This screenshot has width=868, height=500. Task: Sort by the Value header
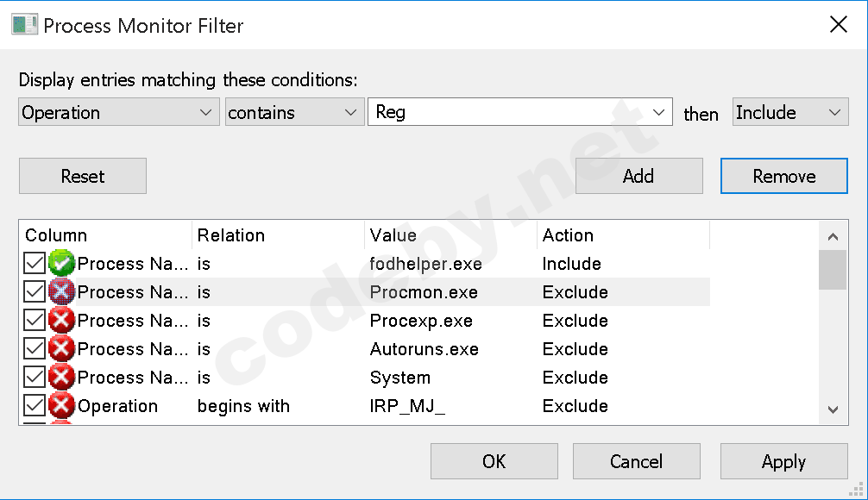coord(450,235)
